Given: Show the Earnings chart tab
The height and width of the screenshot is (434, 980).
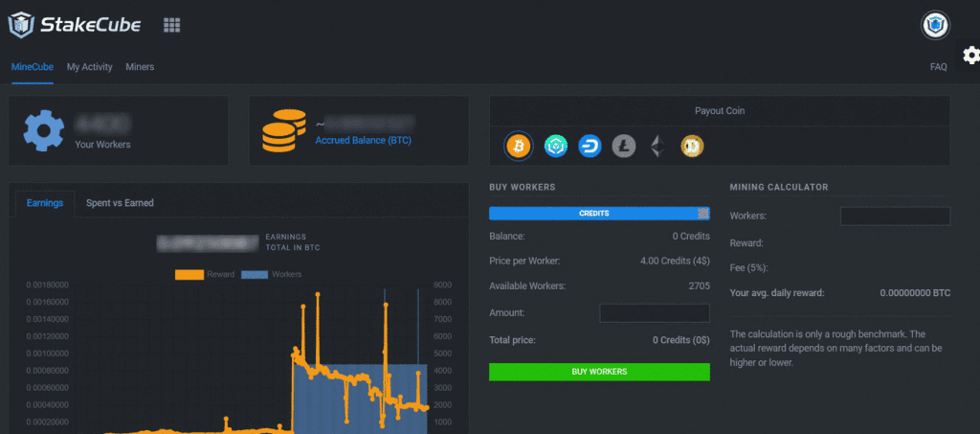Looking at the screenshot, I should [x=44, y=203].
